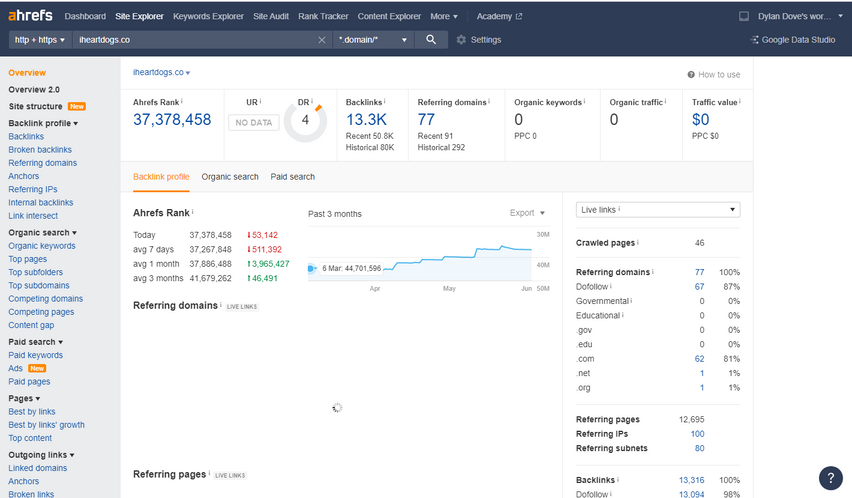Open Broken backlinks report
Viewport: 852px width, 498px height.
(40, 149)
